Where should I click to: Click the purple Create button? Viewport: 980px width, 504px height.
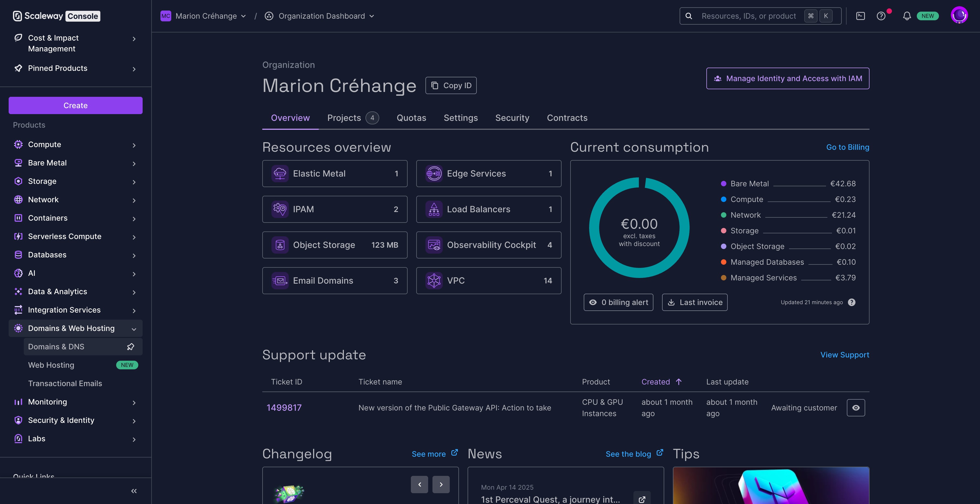coord(75,105)
